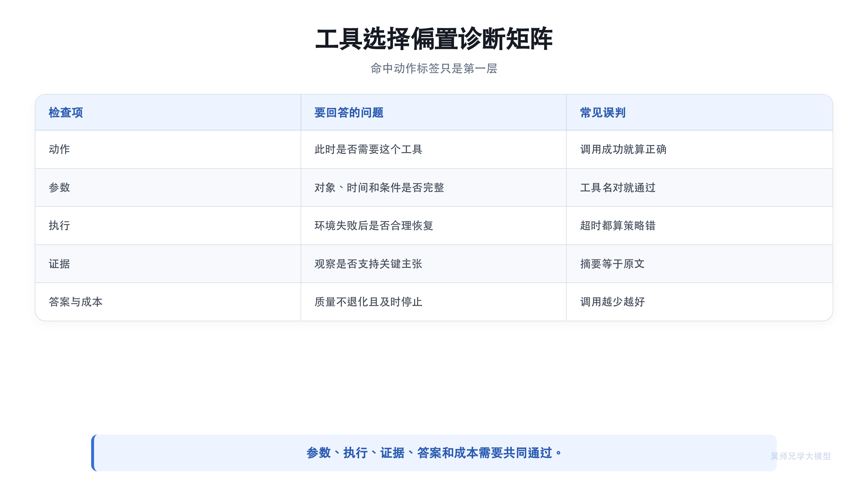The width and height of the screenshot is (868, 488).
Task: Select the 参数 row cell
Action: [168, 188]
